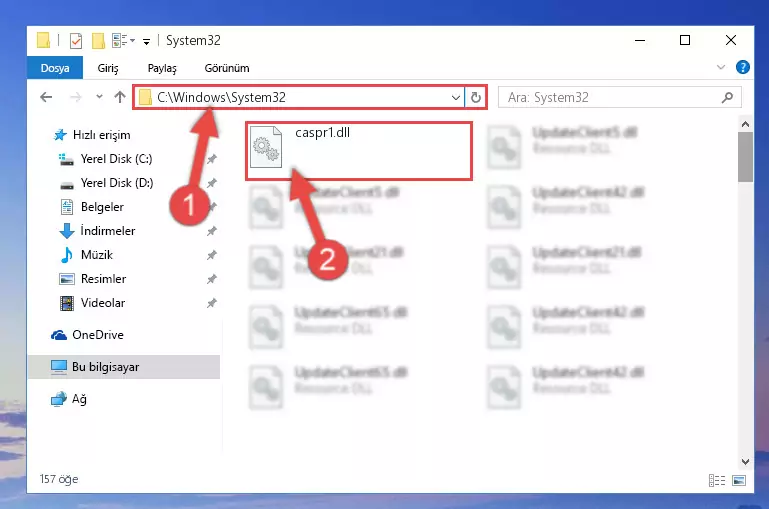Screen dimensions: 769x509
Task: Click the pin icon next to Yerel Disk (C:)
Action: [211, 159]
